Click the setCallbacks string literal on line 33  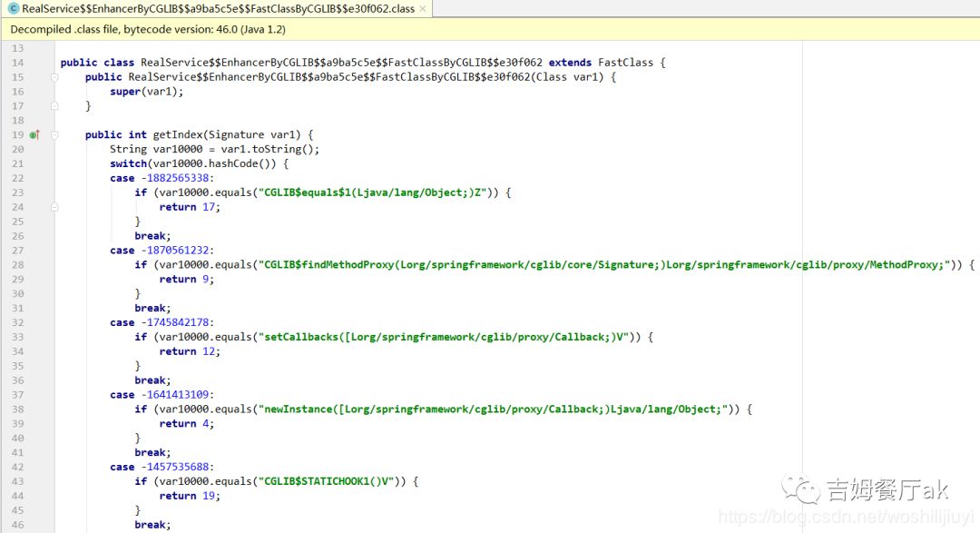(444, 337)
